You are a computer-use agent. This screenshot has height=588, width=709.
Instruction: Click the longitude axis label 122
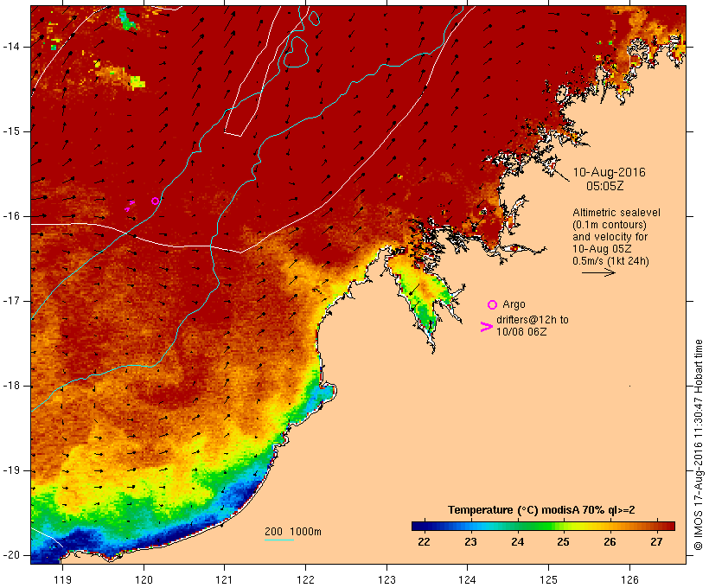coord(306,580)
